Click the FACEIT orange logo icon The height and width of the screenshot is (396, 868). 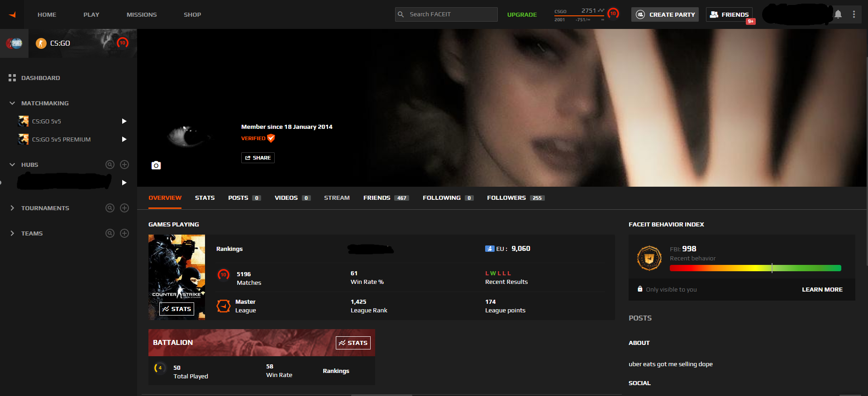pyautogui.click(x=13, y=15)
